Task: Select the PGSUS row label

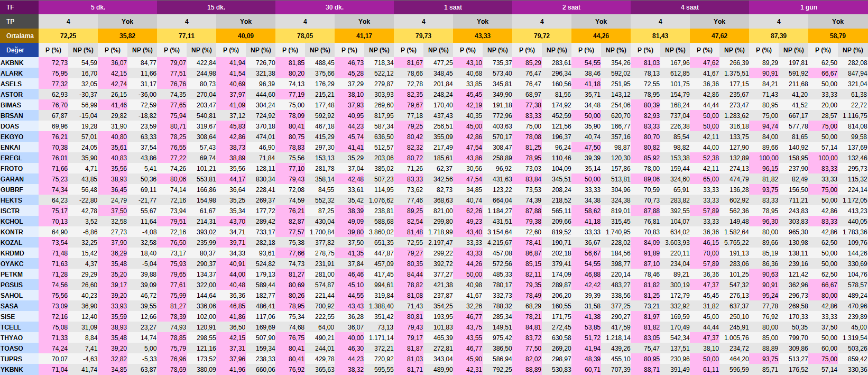Action: (19, 285)
